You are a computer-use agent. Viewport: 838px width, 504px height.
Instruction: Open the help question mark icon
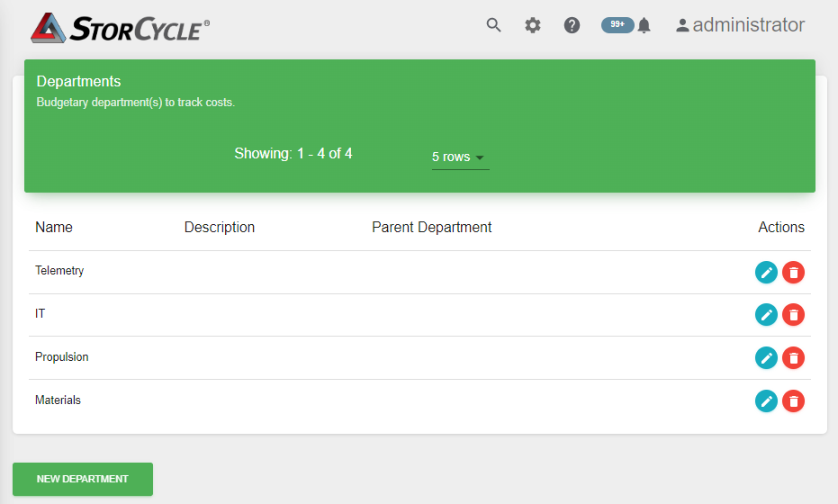coord(572,25)
